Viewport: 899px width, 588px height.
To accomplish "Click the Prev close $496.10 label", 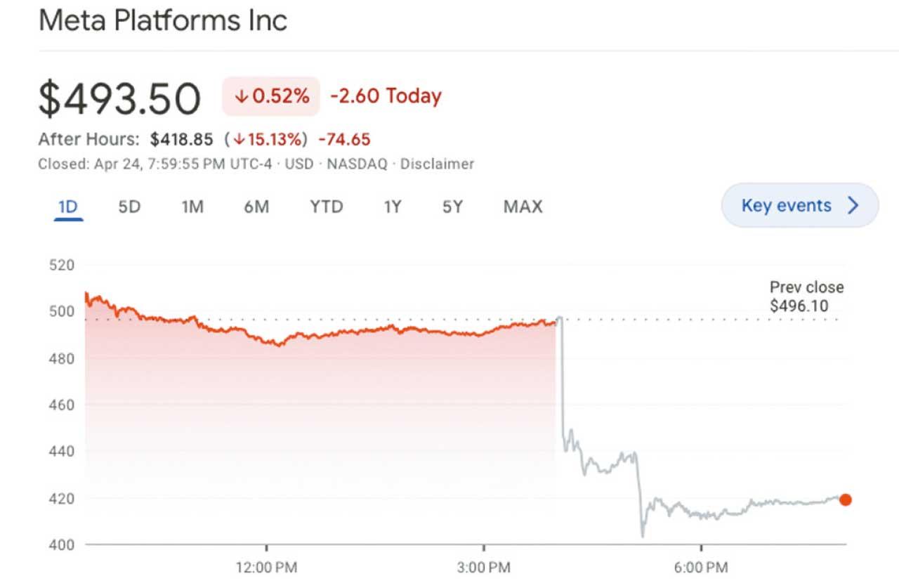I will coord(806,296).
